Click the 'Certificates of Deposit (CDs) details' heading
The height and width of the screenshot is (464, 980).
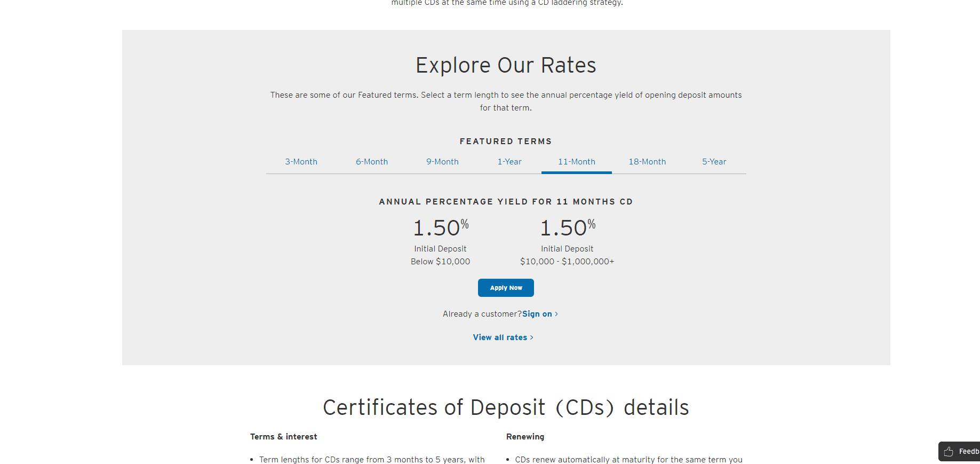[506, 407]
